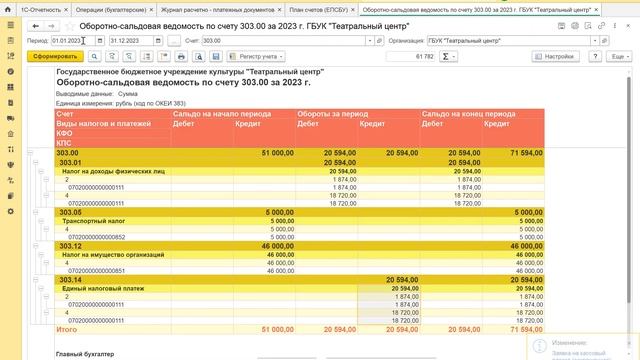Collapse the 303.05 subaccount group

[36, 212]
